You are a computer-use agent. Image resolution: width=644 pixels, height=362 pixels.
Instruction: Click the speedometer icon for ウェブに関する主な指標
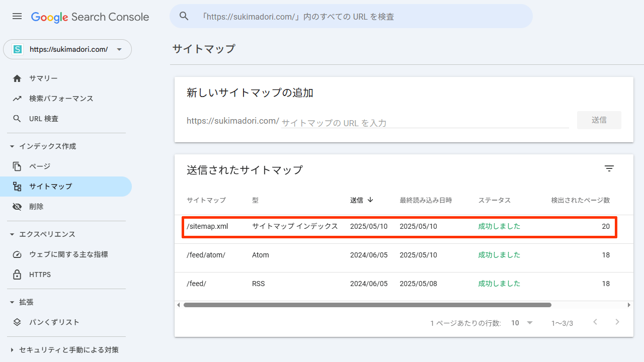point(17,254)
